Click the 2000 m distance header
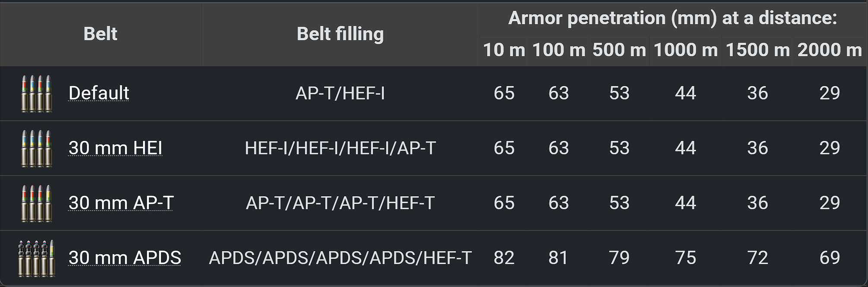 pyautogui.click(x=830, y=50)
